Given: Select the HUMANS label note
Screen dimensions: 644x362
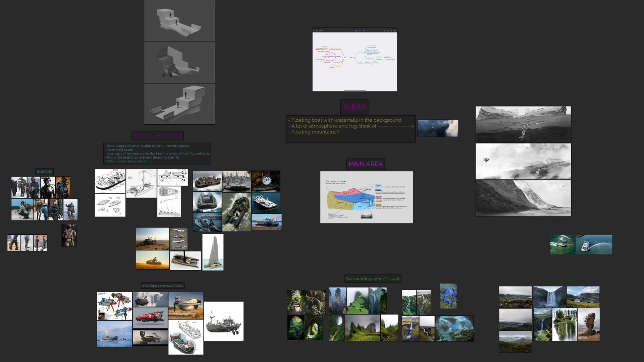Looking at the screenshot, I should [x=44, y=171].
